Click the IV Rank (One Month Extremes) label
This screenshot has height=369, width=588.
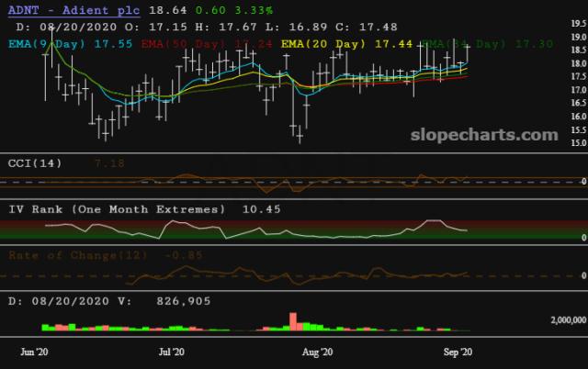tap(116, 209)
